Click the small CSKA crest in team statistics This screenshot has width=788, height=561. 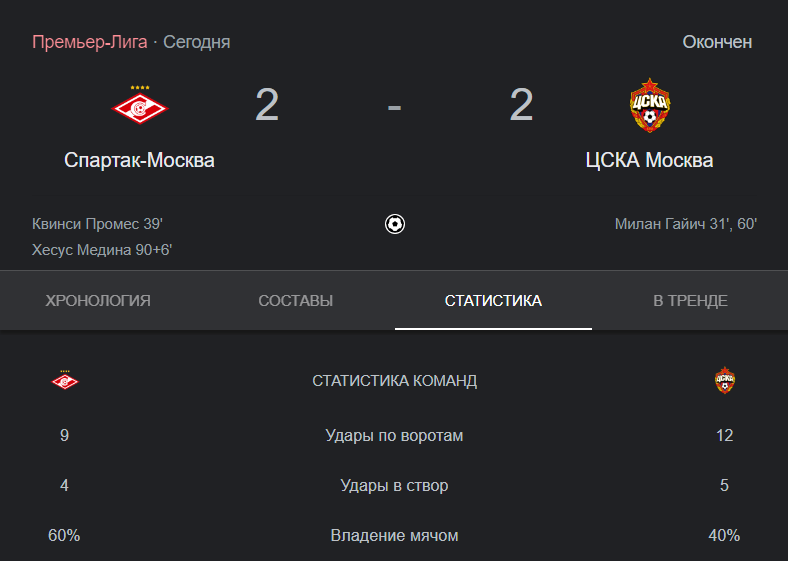(x=725, y=380)
